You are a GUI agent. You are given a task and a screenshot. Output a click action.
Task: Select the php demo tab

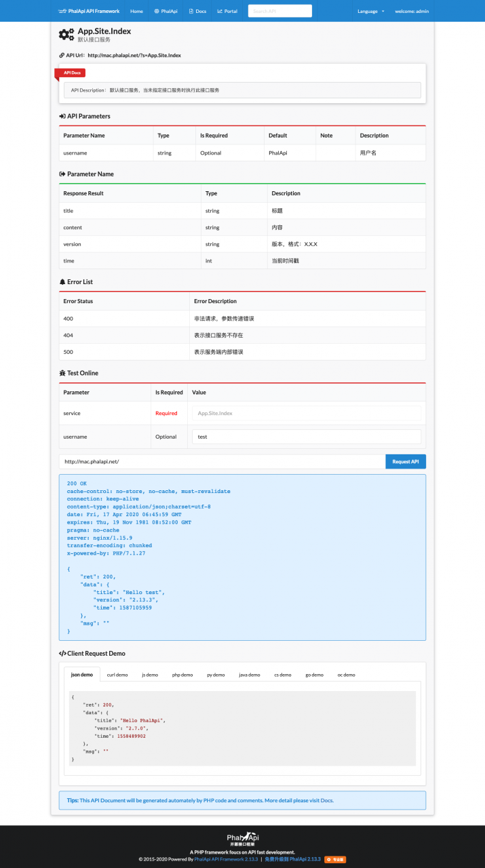[x=182, y=675]
